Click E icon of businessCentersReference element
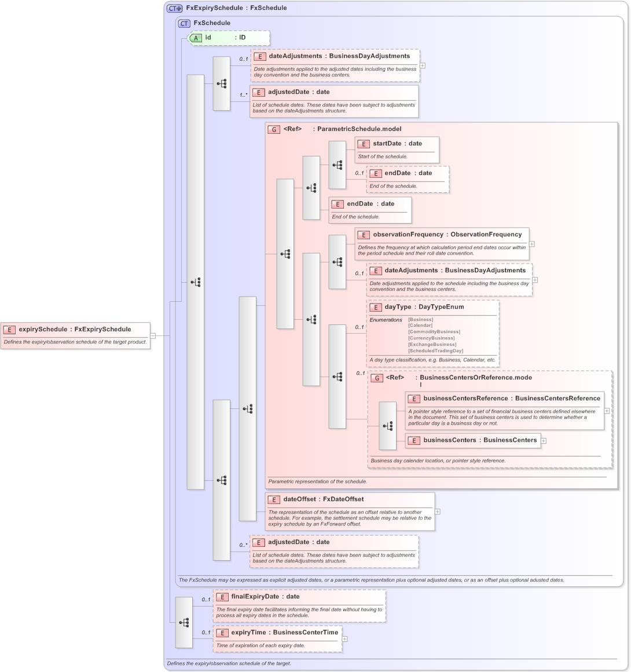Viewport: 631px width, 672px height. (x=414, y=399)
